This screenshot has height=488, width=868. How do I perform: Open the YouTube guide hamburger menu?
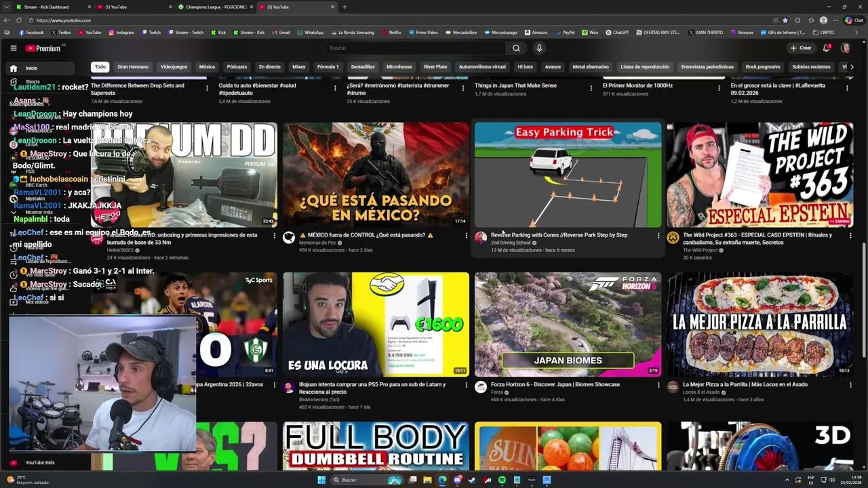point(13,48)
